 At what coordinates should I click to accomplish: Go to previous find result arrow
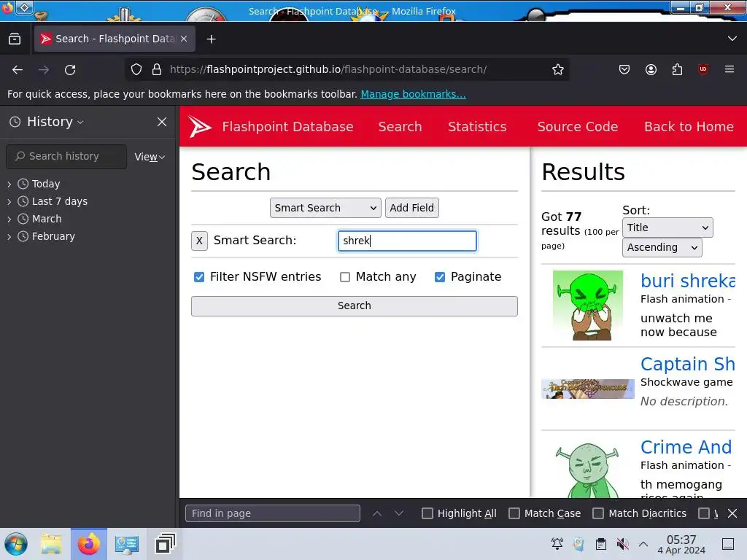377,513
